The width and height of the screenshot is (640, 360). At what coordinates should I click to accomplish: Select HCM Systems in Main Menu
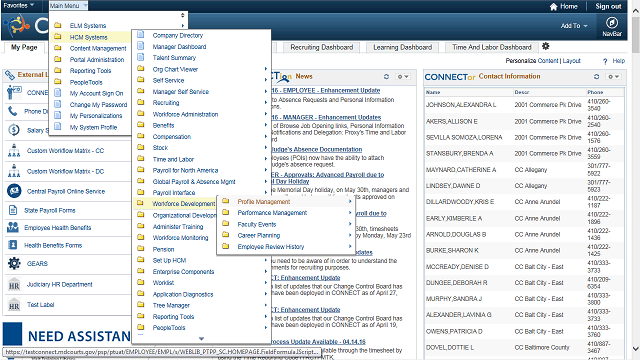click(x=89, y=37)
